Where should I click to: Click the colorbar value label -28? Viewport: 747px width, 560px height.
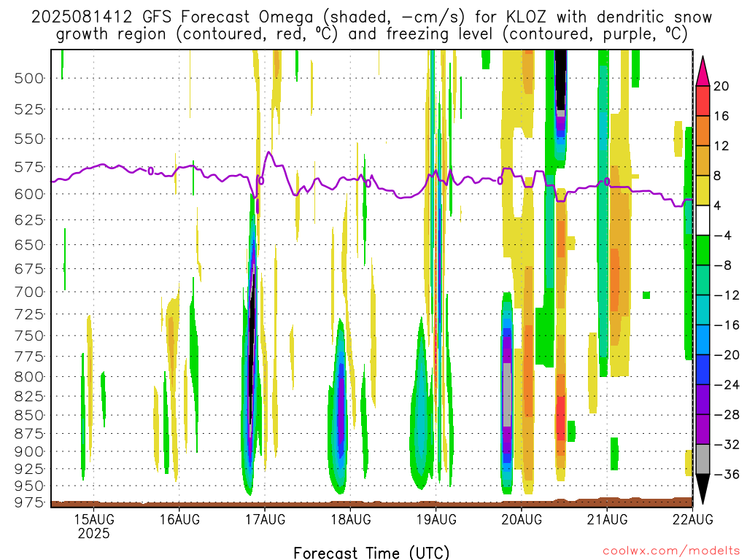[x=726, y=415]
